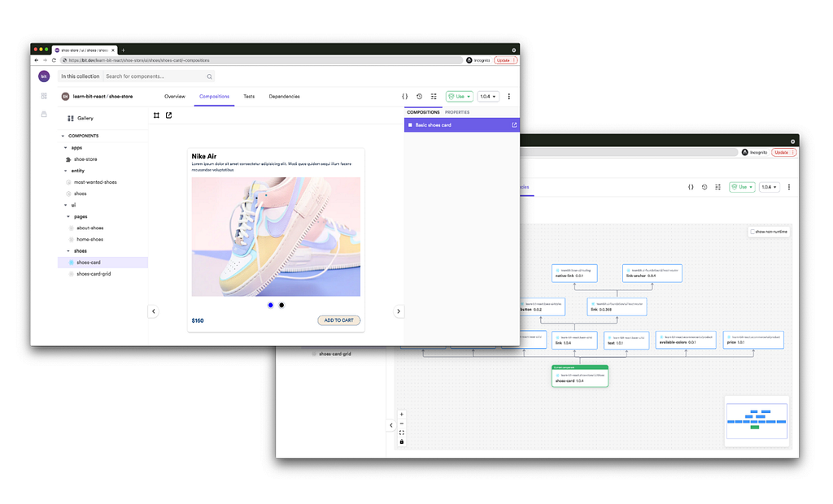Enable the show non-runtime checkbox
The height and width of the screenshot is (504, 833).
tap(752, 232)
